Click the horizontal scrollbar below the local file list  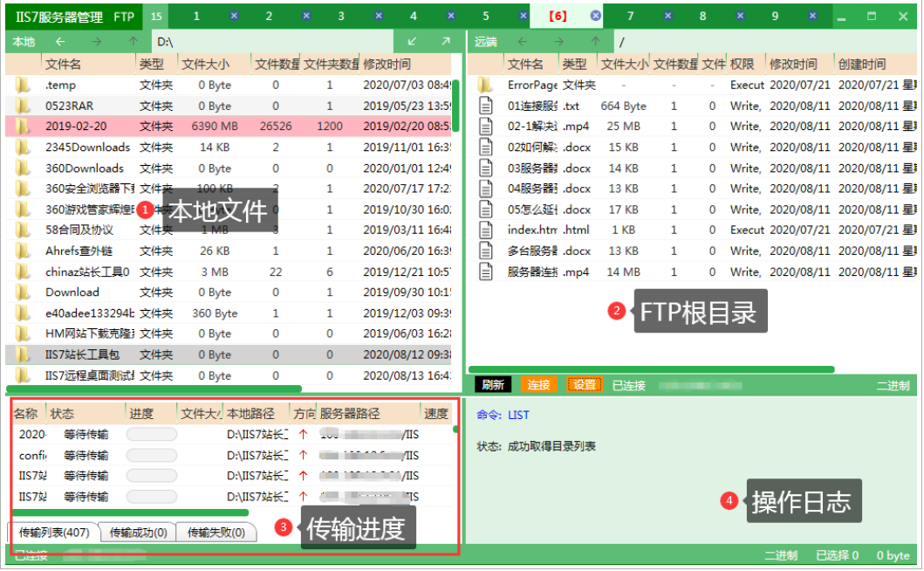pyautogui.click(x=153, y=389)
